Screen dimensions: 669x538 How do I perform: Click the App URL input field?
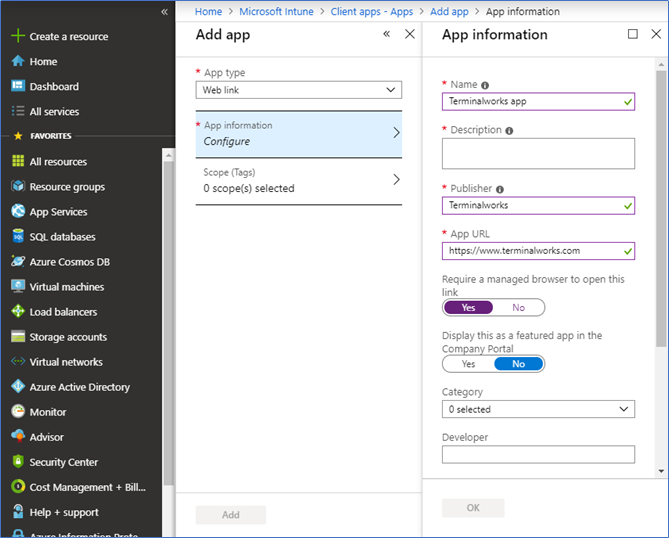pyautogui.click(x=538, y=250)
